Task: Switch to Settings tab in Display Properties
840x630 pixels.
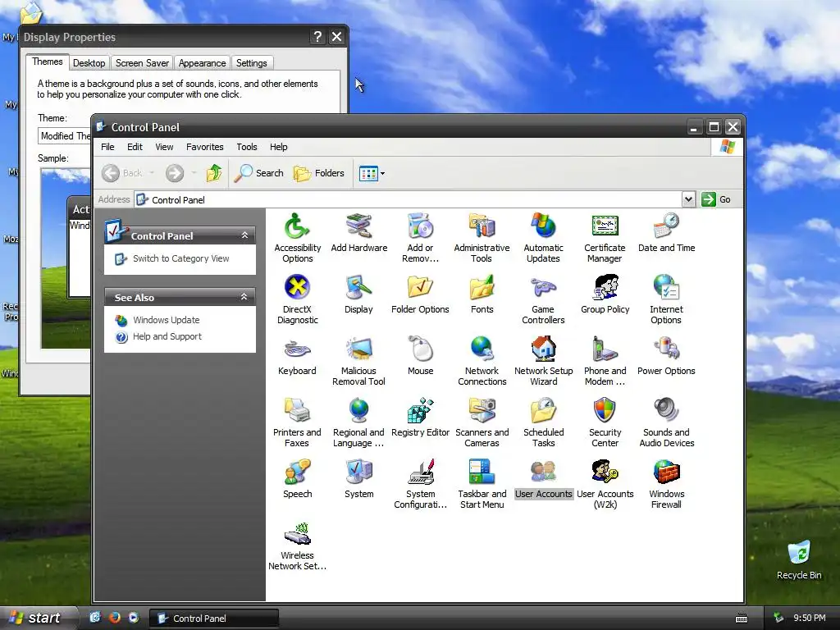Action: pyautogui.click(x=251, y=63)
